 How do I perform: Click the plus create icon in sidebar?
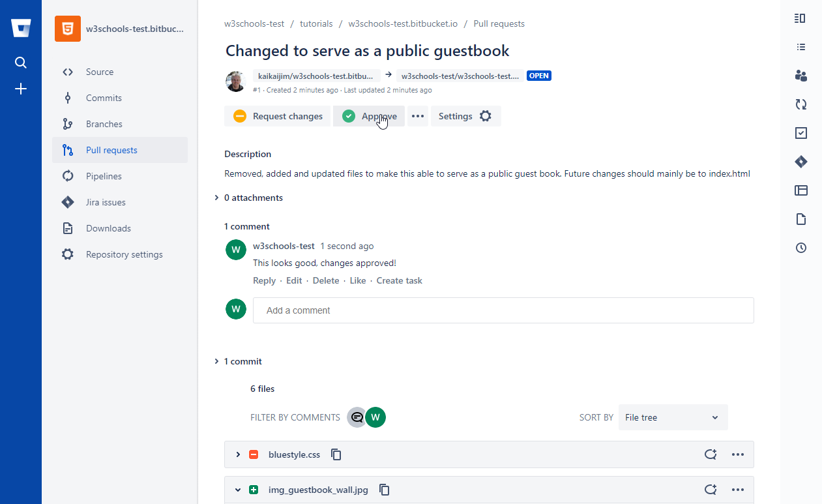coord(21,89)
